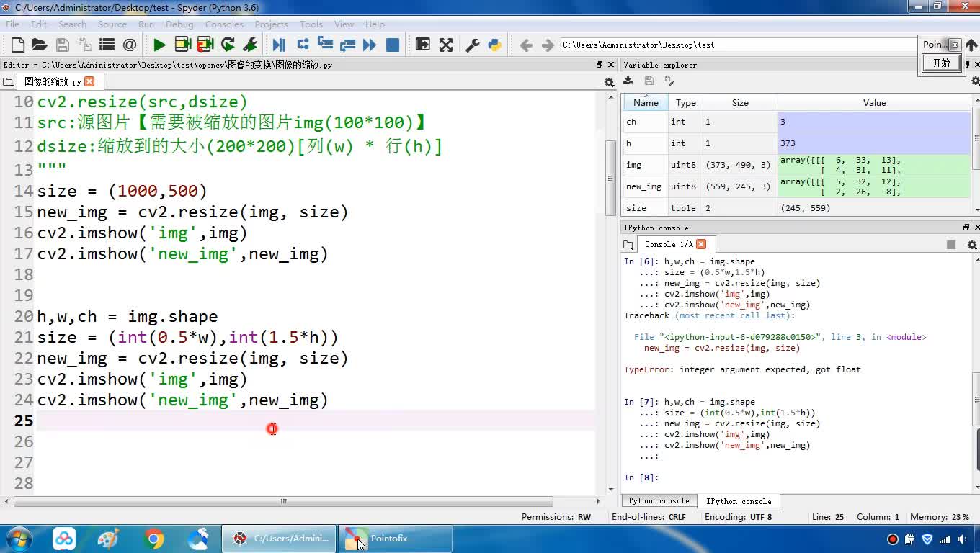Create a new file from the toolbar

tap(18, 45)
